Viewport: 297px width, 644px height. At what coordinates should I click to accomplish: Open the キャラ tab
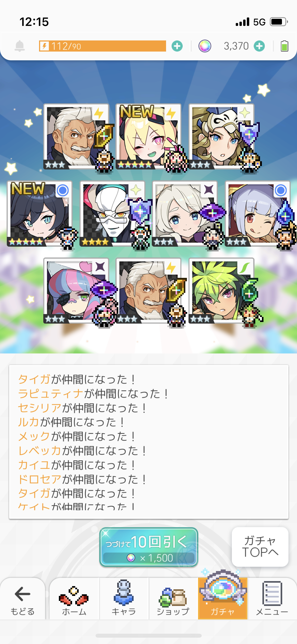tap(124, 599)
